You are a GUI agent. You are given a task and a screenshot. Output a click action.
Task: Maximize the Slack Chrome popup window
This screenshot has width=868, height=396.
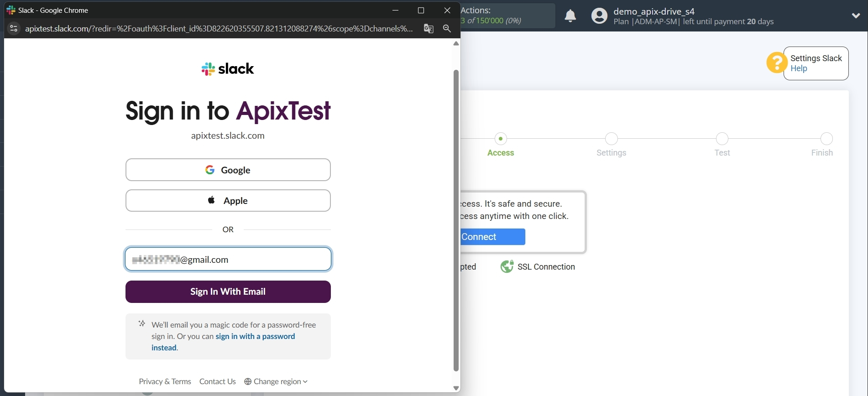click(421, 10)
